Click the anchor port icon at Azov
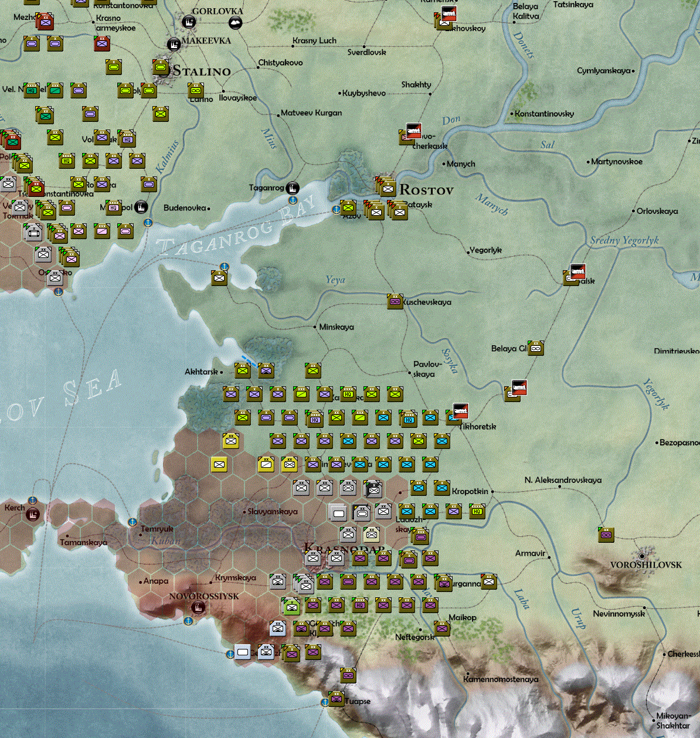This screenshot has width=700, height=738. coord(337,209)
